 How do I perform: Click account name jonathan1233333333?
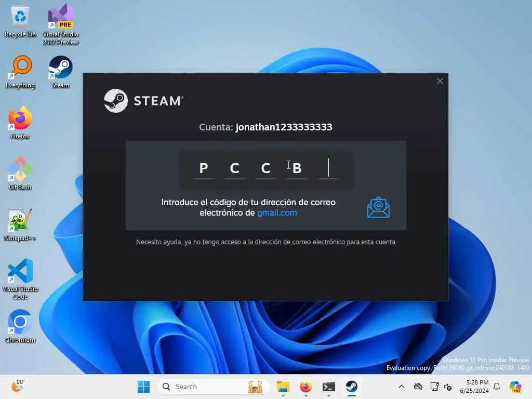(x=284, y=127)
